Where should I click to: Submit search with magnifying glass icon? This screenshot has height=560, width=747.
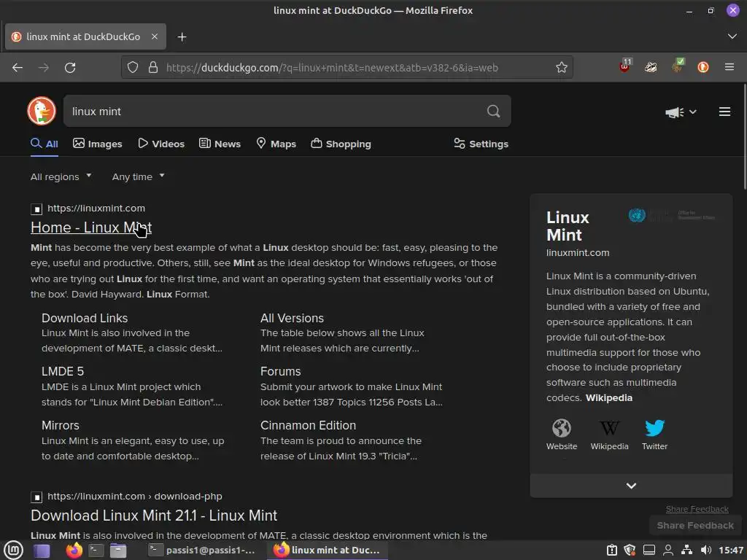click(x=494, y=112)
